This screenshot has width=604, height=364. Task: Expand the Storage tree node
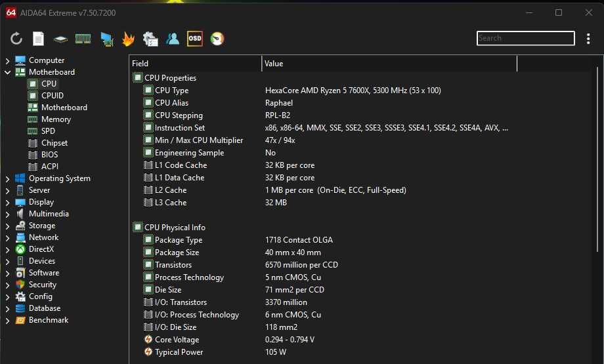tap(7, 226)
